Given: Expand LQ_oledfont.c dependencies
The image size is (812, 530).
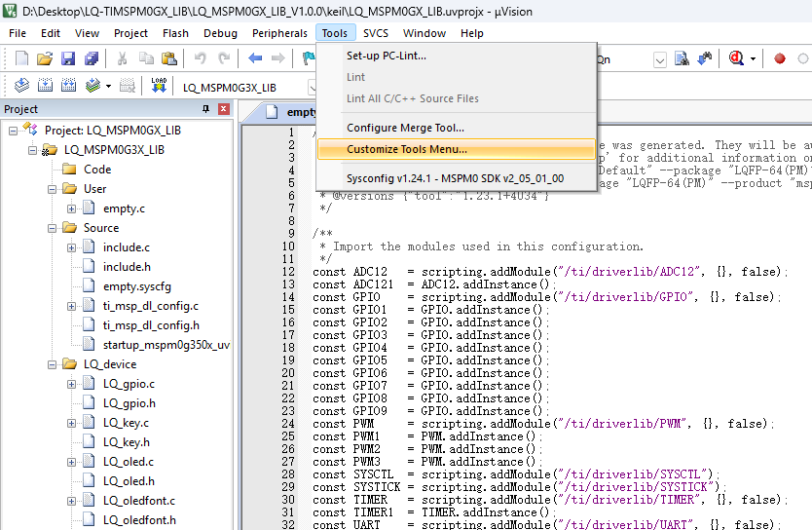Looking at the screenshot, I should pos(71,501).
